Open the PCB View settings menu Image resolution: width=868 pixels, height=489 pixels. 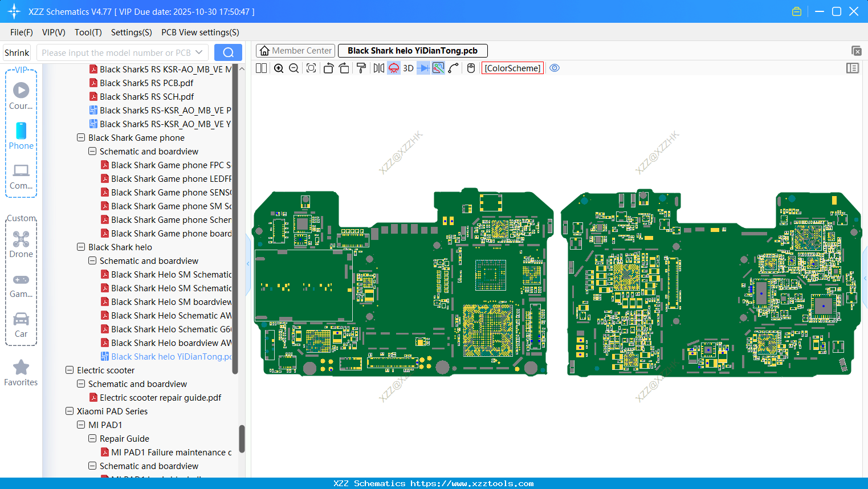[200, 32]
